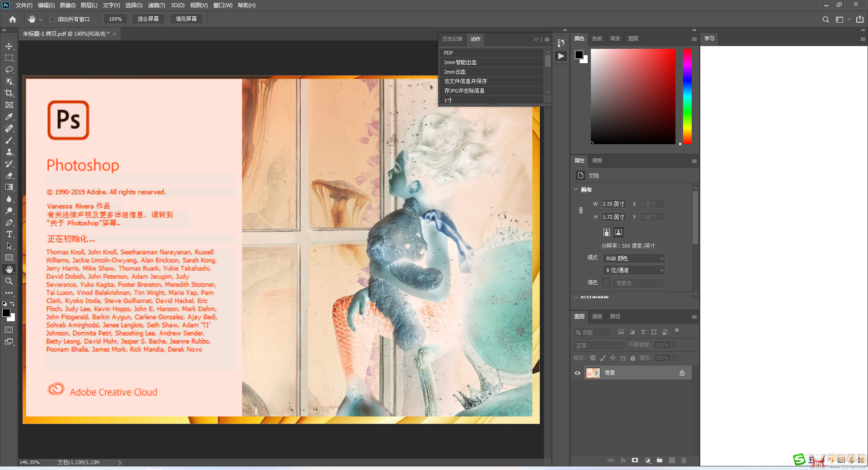Click the 适合屏幕 button
The image size is (868, 470).
click(x=148, y=19)
